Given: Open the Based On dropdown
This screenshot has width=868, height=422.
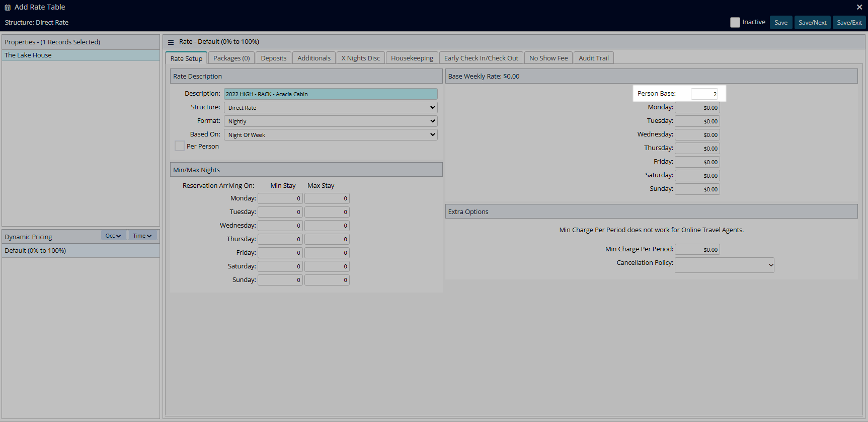Looking at the screenshot, I should 331,134.
